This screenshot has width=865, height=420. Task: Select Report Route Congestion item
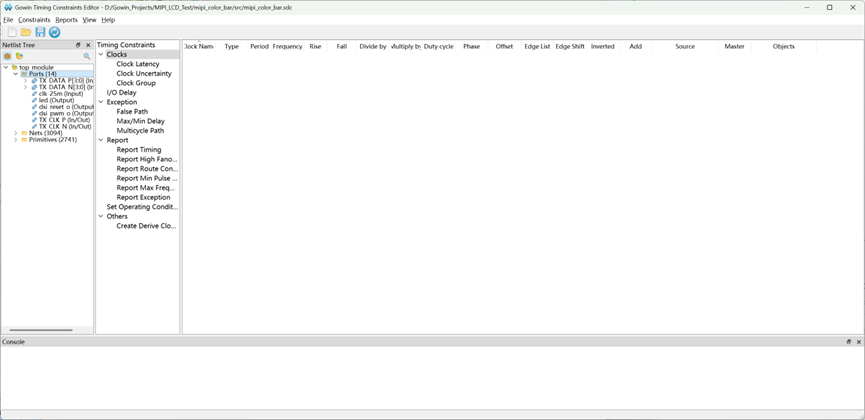(147, 169)
